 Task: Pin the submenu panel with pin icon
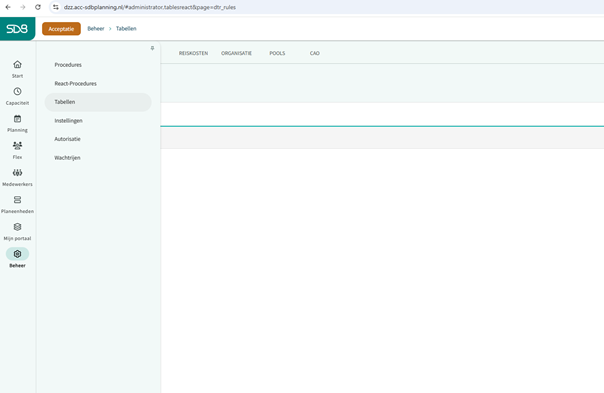[152, 48]
